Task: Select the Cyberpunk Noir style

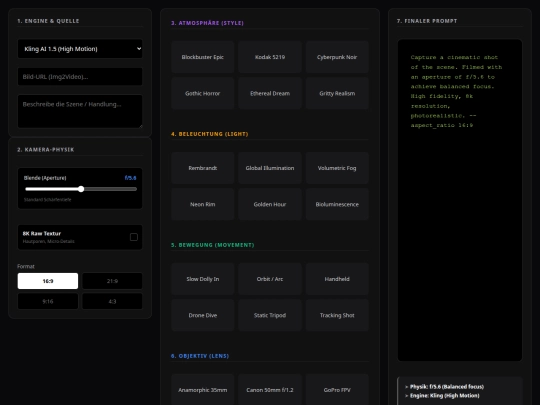Action: 337,57
